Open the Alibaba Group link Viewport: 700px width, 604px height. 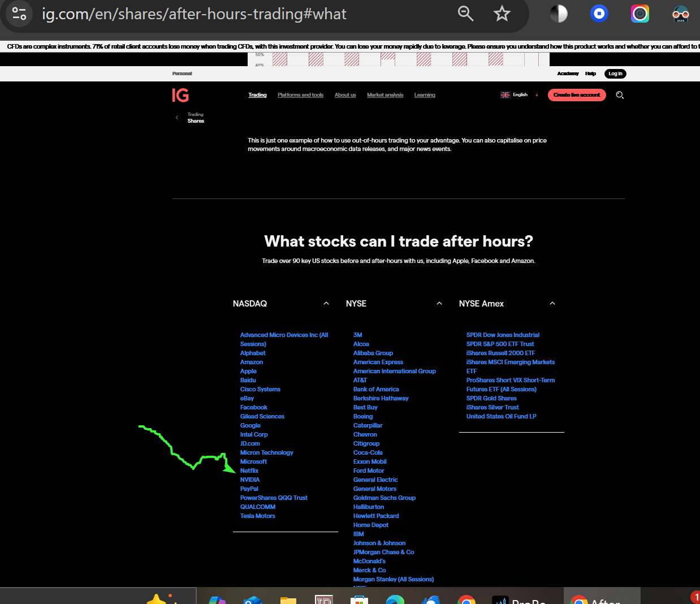pyautogui.click(x=373, y=353)
